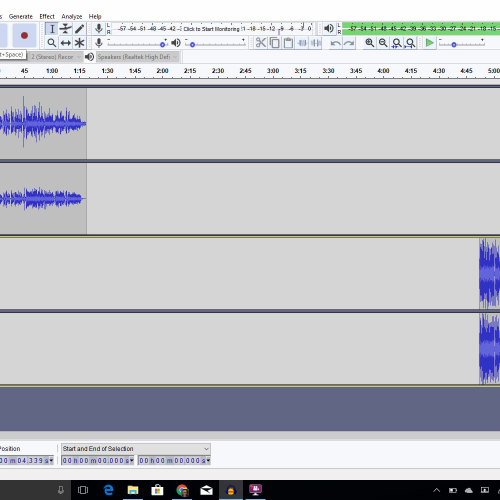Image resolution: width=500 pixels, height=500 pixels.
Task: Open the Speakers (Realtek High Defi) dropdown
Action: pyautogui.click(x=137, y=57)
